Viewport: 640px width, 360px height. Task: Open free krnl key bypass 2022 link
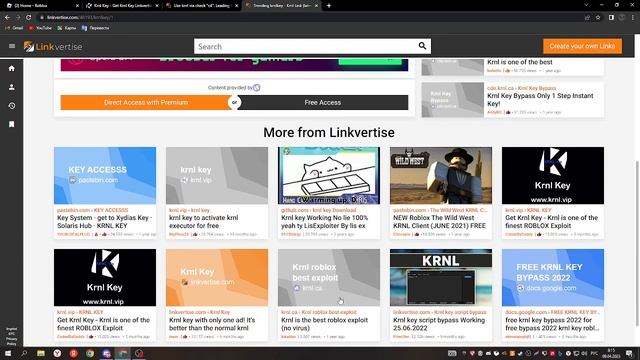(x=552, y=324)
